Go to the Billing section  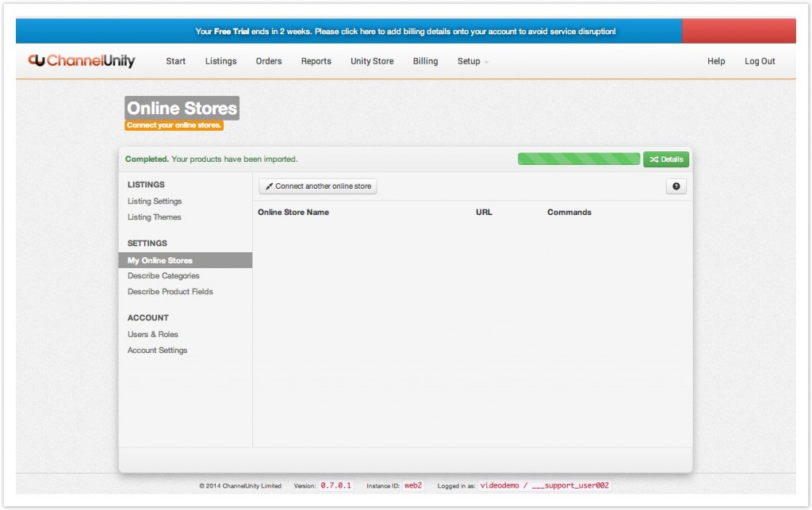425,61
